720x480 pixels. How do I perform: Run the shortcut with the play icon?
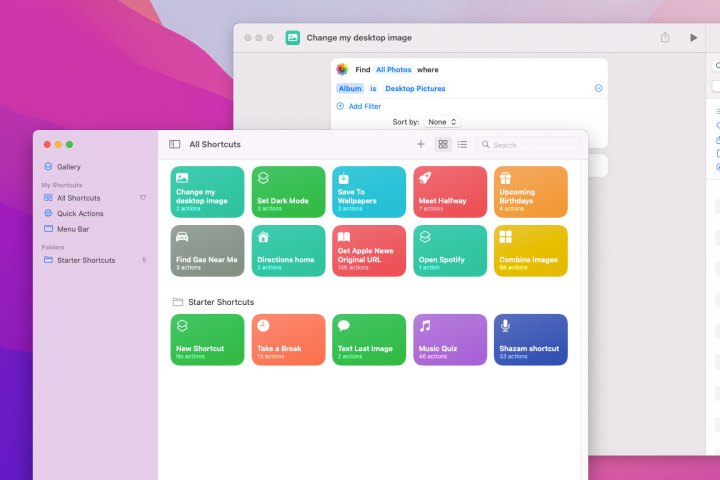click(693, 38)
